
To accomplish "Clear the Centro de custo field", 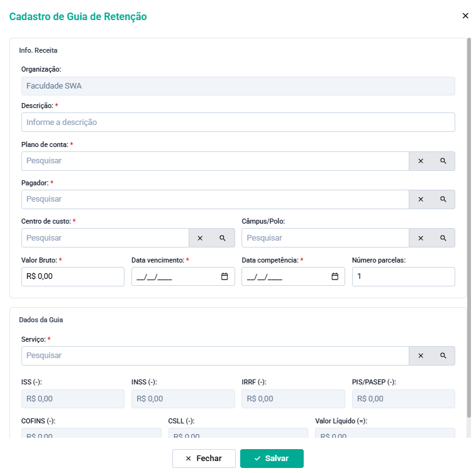I will pyautogui.click(x=200, y=238).
